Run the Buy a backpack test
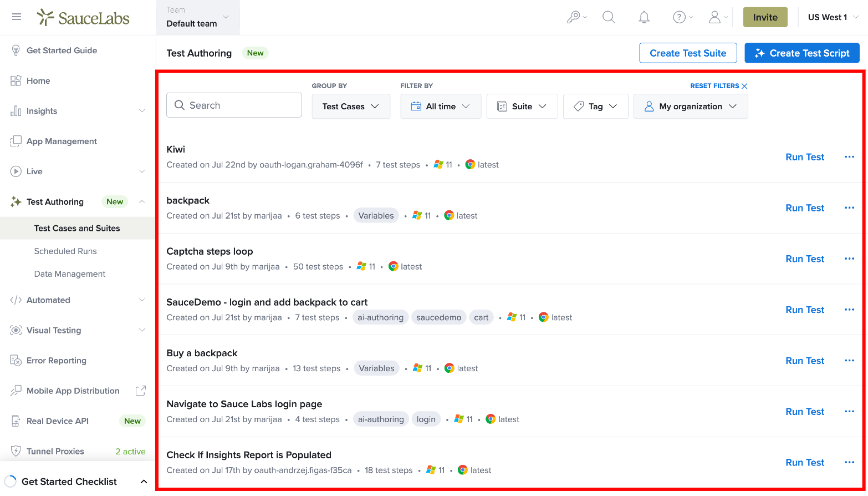This screenshot has width=868, height=496. pos(805,361)
